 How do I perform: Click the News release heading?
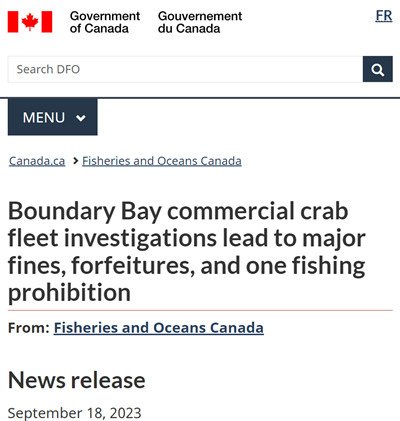(77, 380)
